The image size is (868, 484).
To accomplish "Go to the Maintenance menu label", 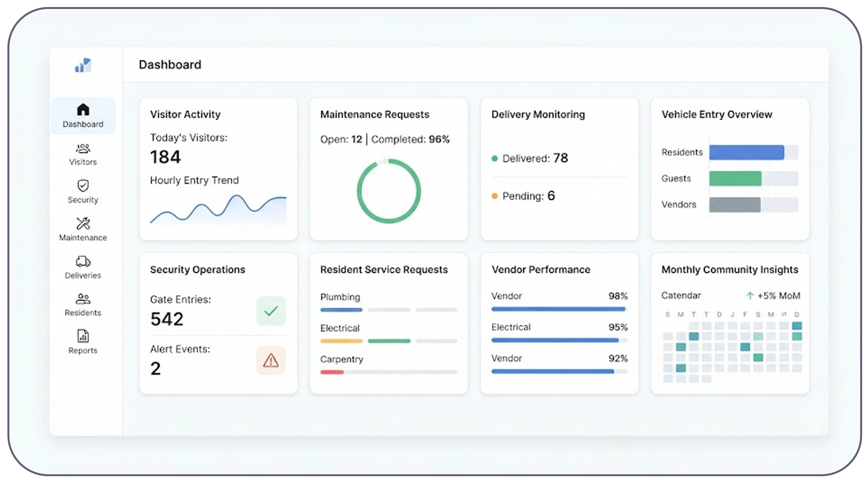I will pyautogui.click(x=83, y=238).
